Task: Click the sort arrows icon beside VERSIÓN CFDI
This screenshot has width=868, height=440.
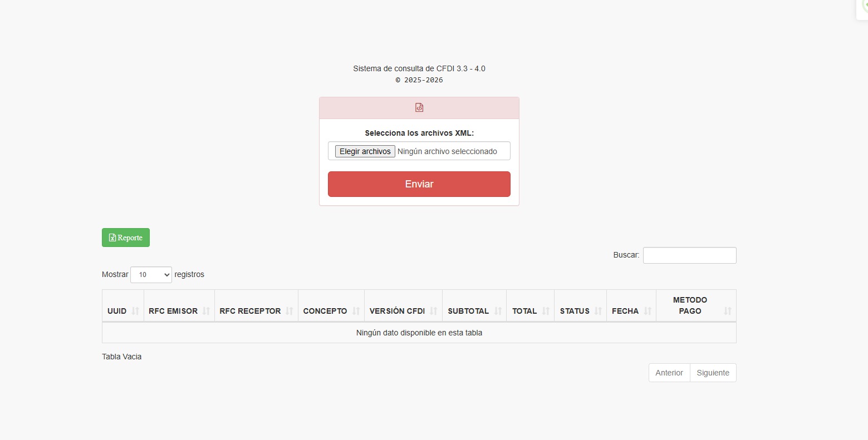Action: click(434, 311)
